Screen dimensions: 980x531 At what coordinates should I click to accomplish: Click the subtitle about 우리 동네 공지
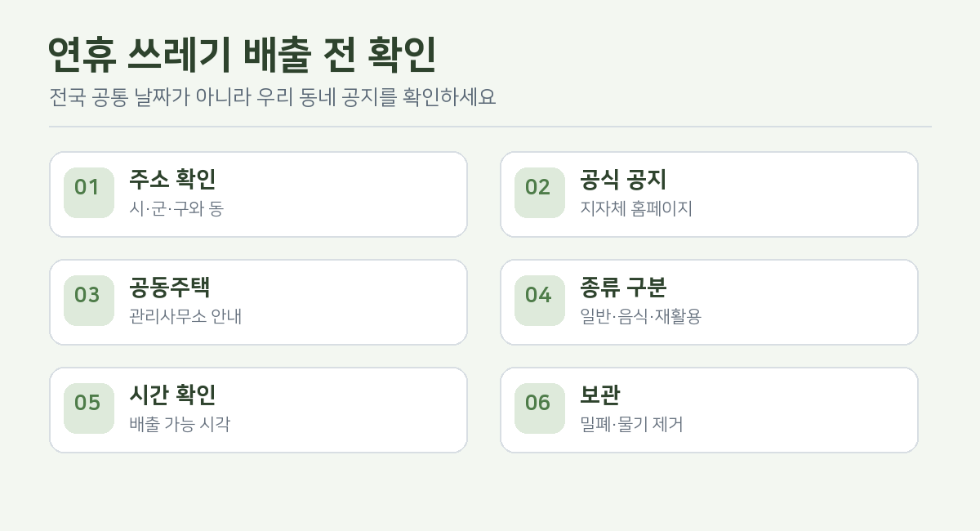(x=272, y=97)
